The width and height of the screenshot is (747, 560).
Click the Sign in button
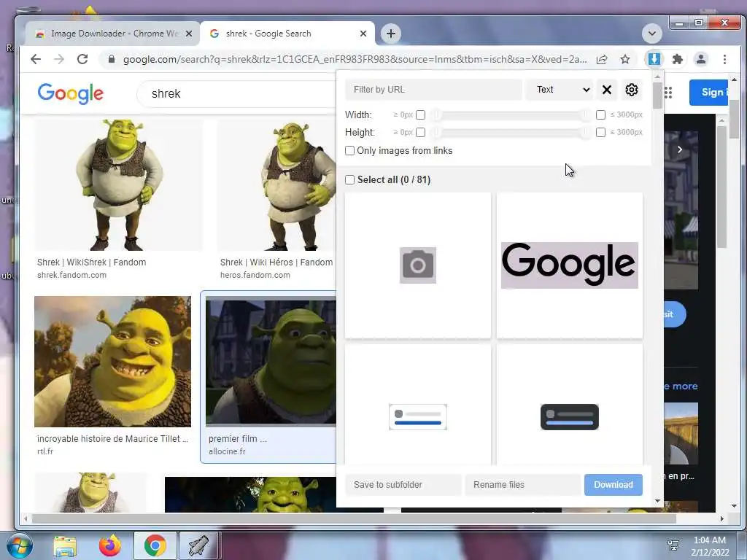[709, 93]
